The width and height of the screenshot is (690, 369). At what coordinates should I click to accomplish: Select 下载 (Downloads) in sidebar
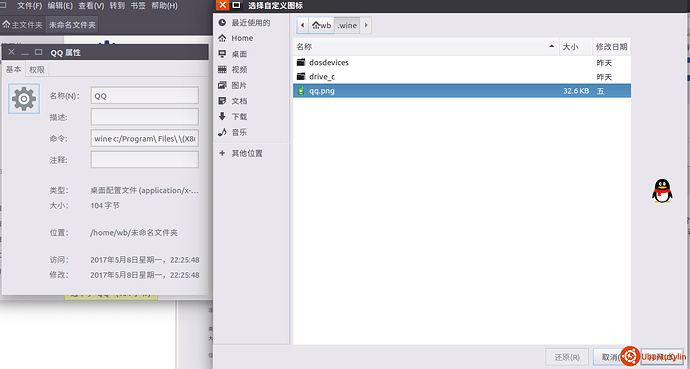(233, 117)
